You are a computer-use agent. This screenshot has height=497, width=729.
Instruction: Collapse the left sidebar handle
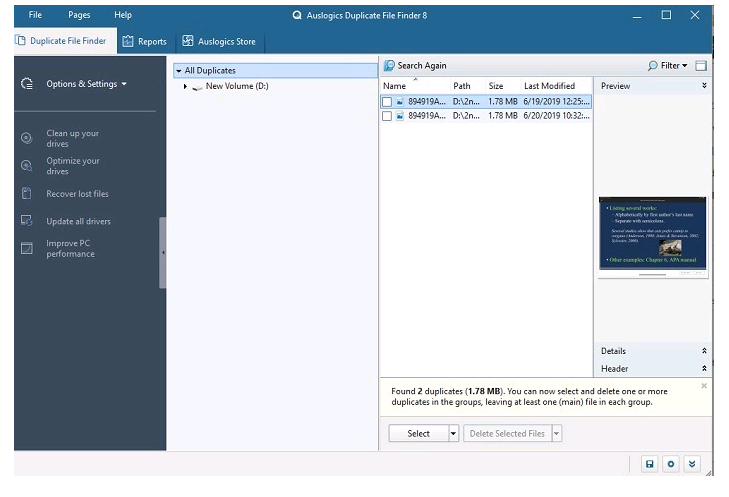click(x=163, y=252)
